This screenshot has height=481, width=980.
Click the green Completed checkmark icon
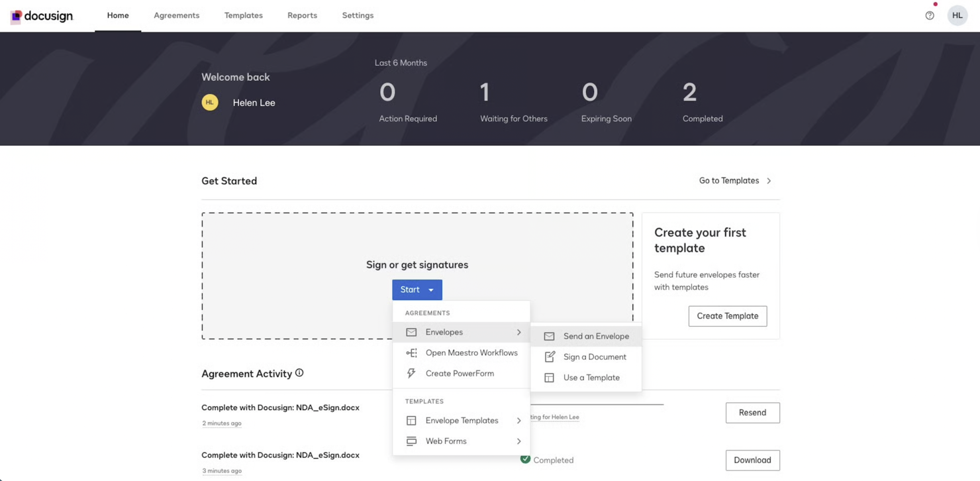pos(525,458)
